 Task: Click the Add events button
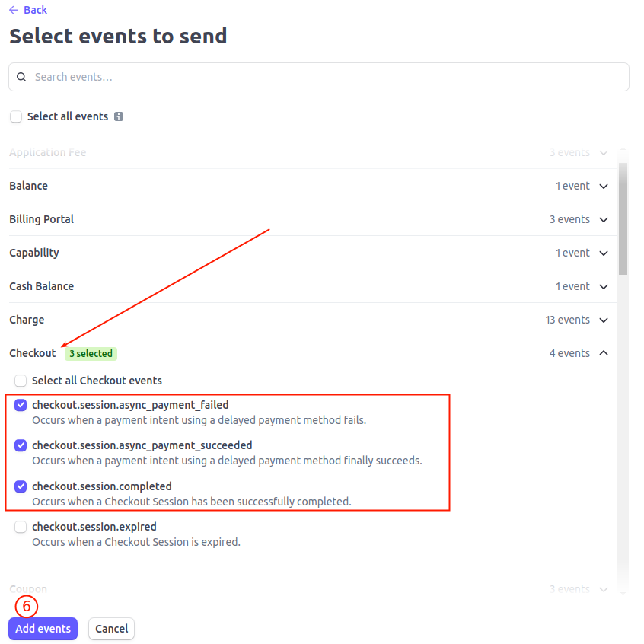(43, 628)
